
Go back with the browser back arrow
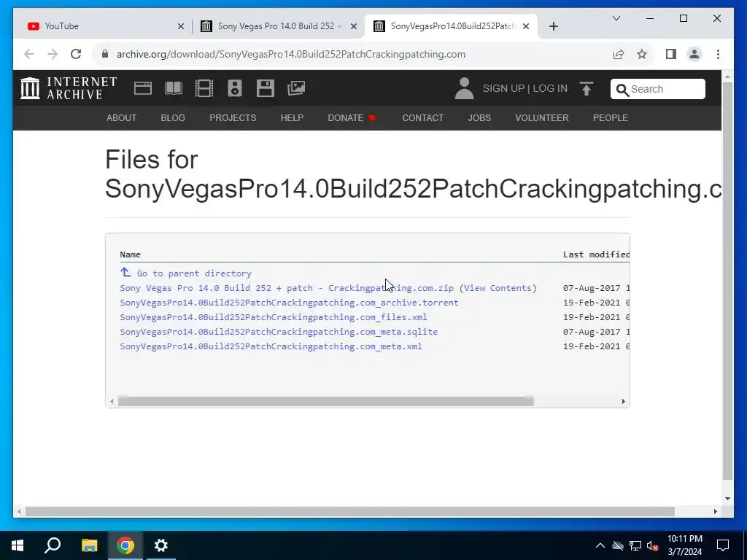coord(29,54)
